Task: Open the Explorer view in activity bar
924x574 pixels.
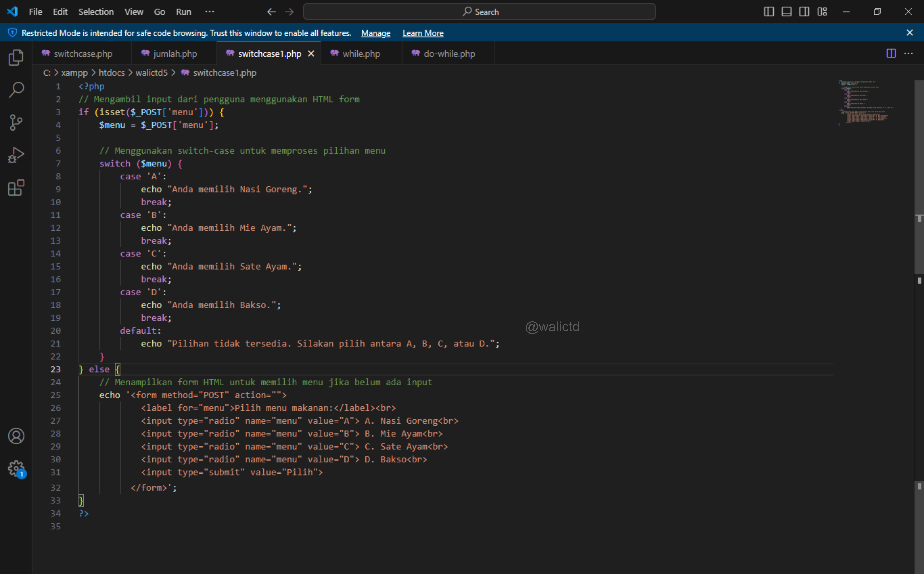Action: click(x=16, y=57)
